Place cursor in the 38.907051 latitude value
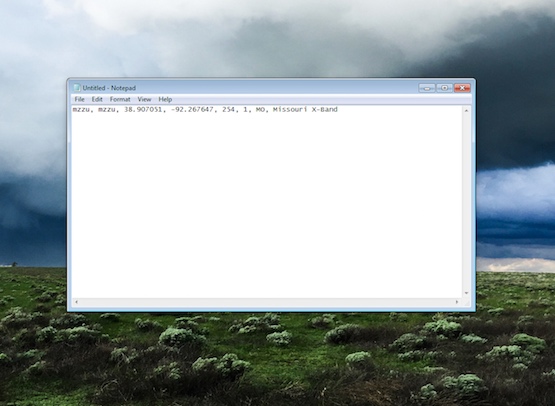 point(142,110)
